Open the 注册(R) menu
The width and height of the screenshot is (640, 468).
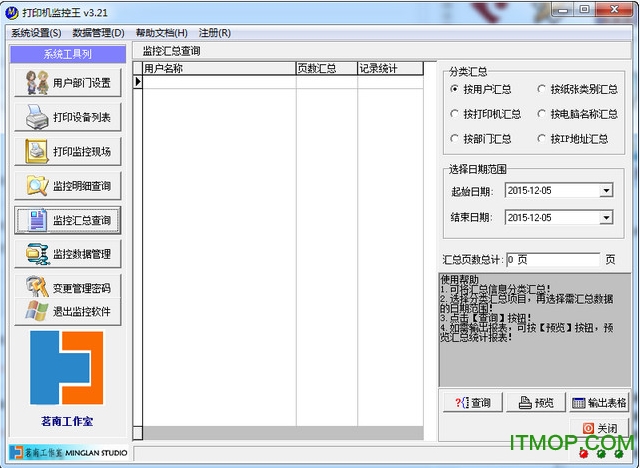pyautogui.click(x=215, y=33)
